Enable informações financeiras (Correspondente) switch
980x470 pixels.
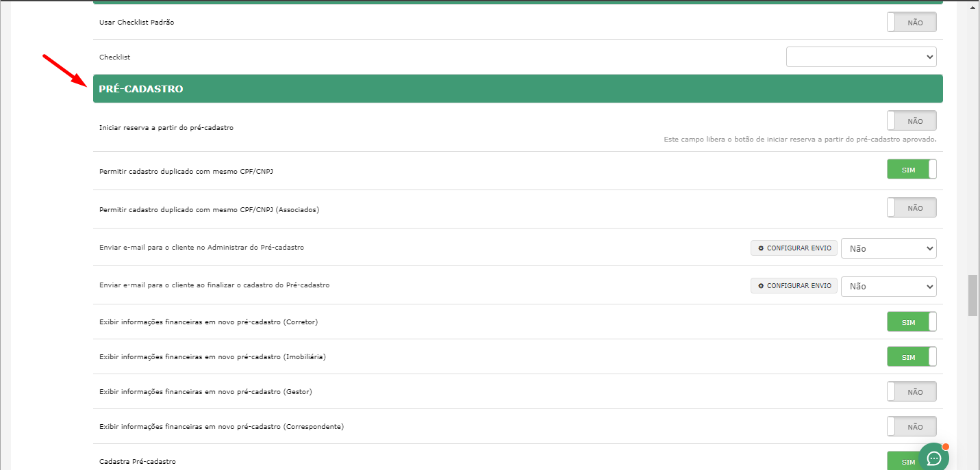[x=912, y=427]
